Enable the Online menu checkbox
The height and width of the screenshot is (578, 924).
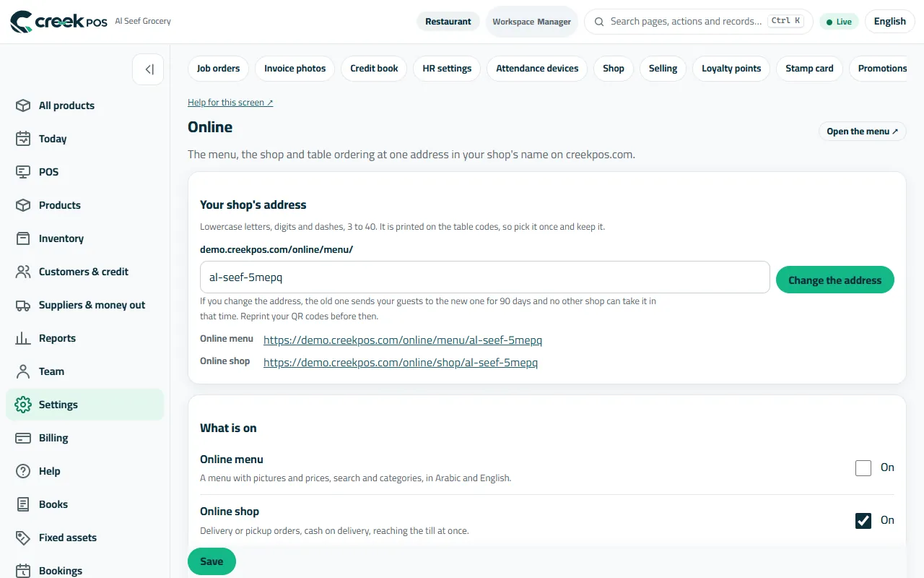863,468
